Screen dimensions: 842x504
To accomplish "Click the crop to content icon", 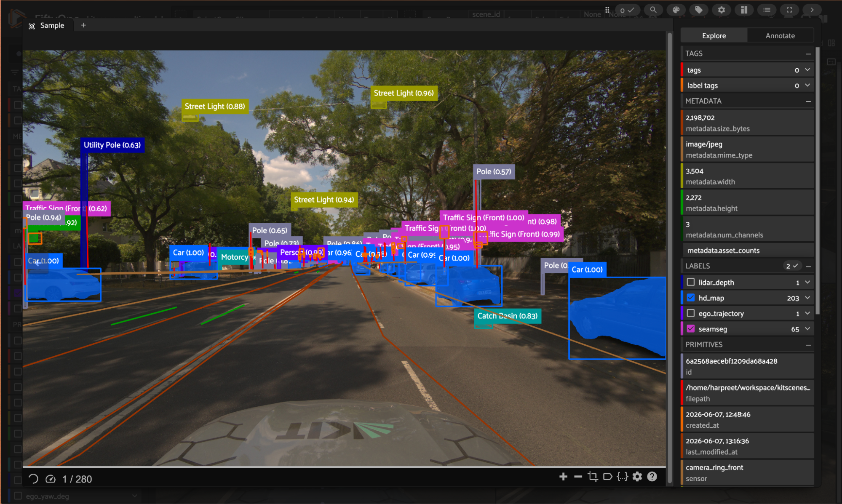I will (x=593, y=477).
